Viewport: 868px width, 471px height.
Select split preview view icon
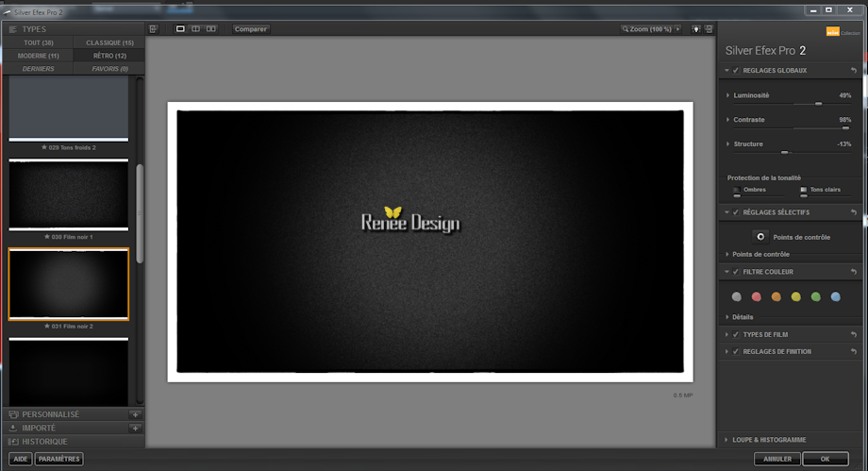tap(195, 29)
